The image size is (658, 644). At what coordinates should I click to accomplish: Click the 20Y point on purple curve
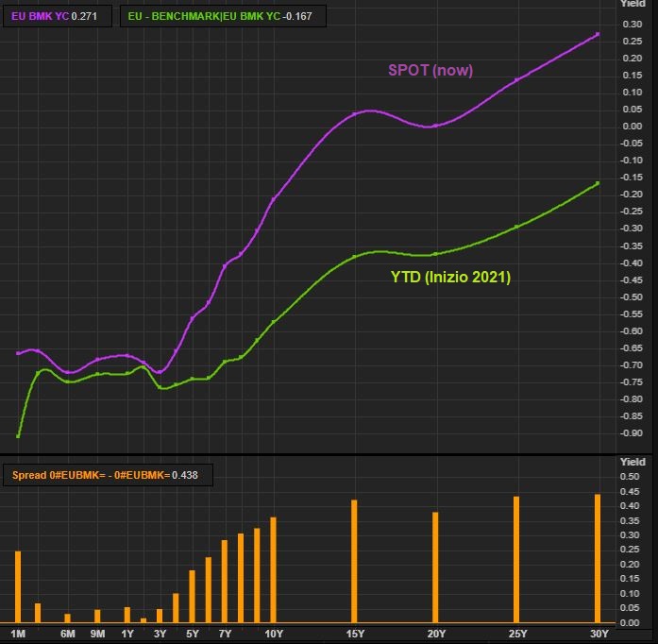435,126
